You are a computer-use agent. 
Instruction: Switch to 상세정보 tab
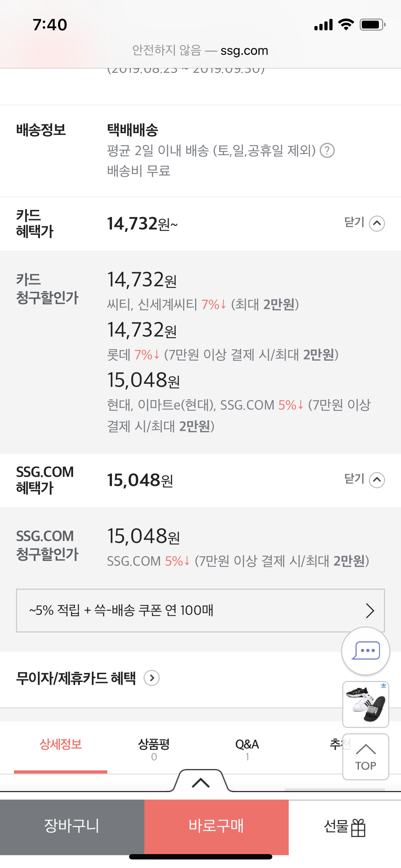pyautogui.click(x=61, y=744)
